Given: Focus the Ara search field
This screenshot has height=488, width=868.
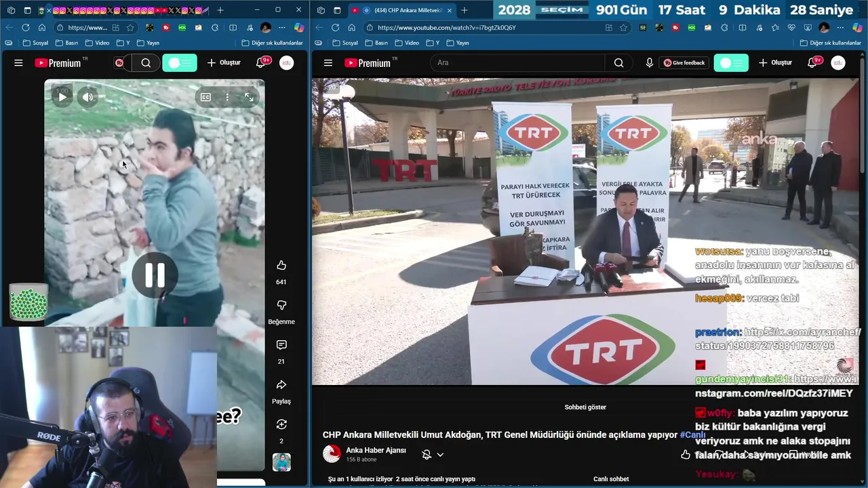Looking at the screenshot, I should (x=517, y=63).
